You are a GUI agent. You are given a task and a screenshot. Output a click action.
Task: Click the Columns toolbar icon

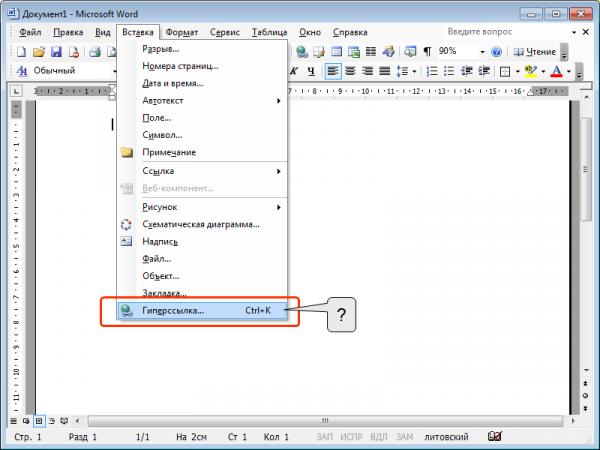click(371, 52)
